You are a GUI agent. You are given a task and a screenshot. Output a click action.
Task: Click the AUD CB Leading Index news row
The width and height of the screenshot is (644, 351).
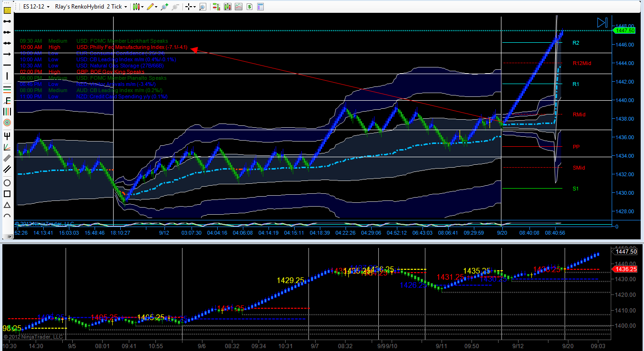click(91, 91)
